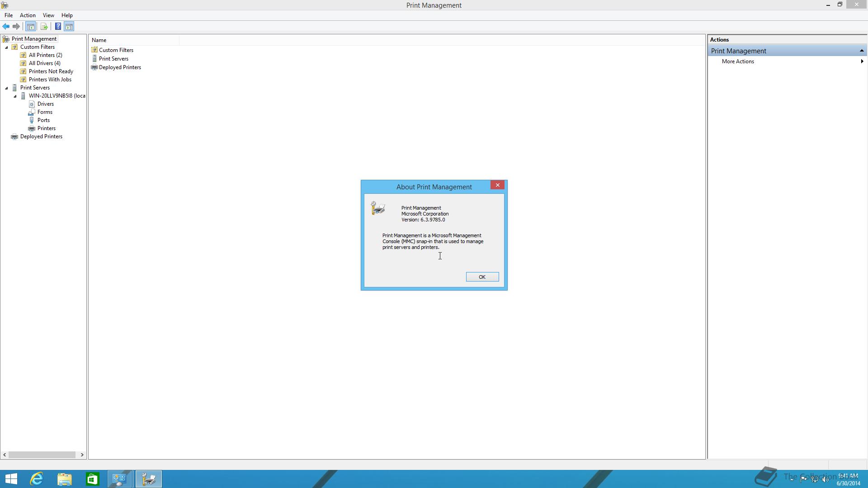Click the tree pane scroll-right arrow
The height and width of the screenshot is (488, 868).
pos(82,455)
